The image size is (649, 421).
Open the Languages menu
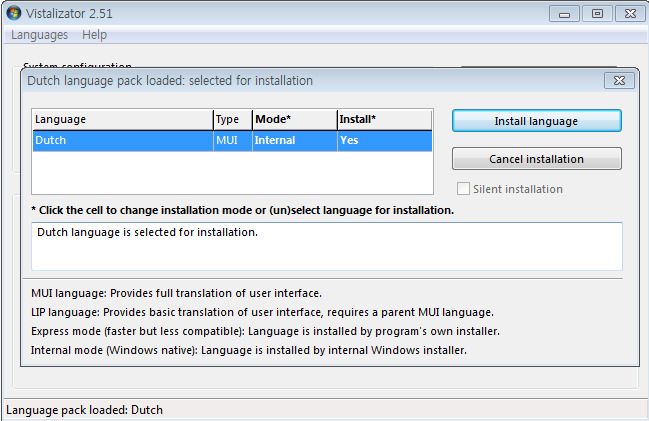(39, 35)
